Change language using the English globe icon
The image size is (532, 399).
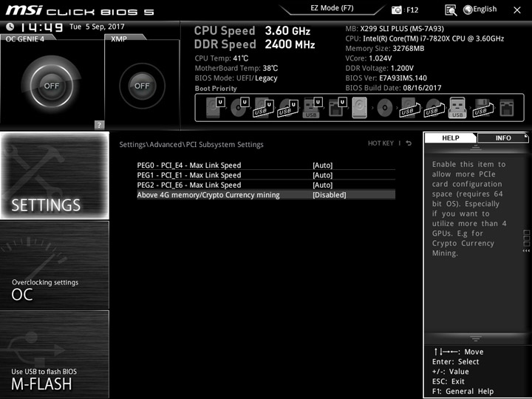click(468, 10)
